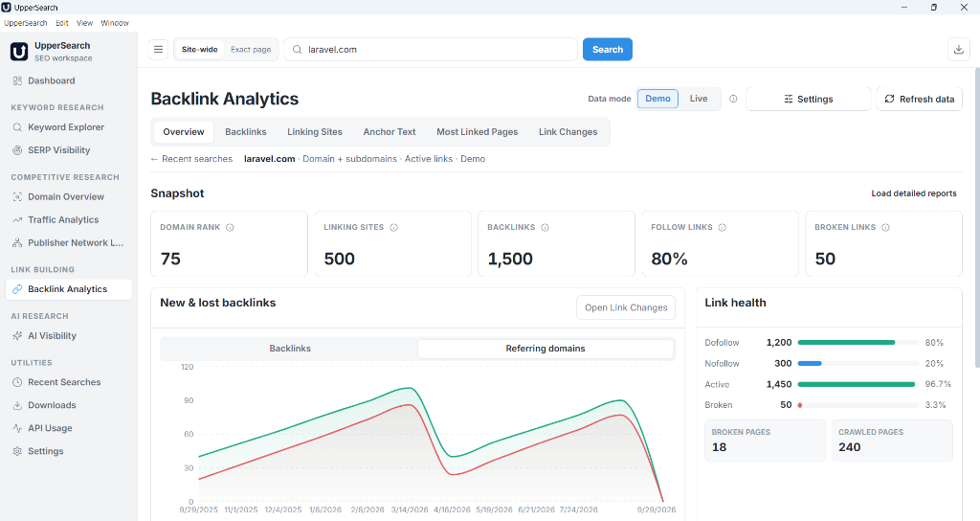Open the Backlinks tab
This screenshot has height=521, width=980.
coord(246,132)
